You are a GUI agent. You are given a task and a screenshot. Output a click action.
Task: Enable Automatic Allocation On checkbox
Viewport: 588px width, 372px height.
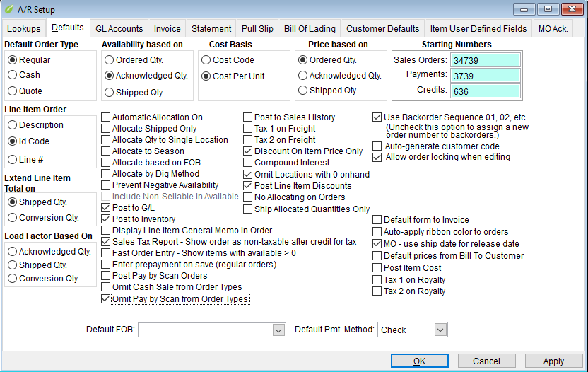[x=106, y=117]
